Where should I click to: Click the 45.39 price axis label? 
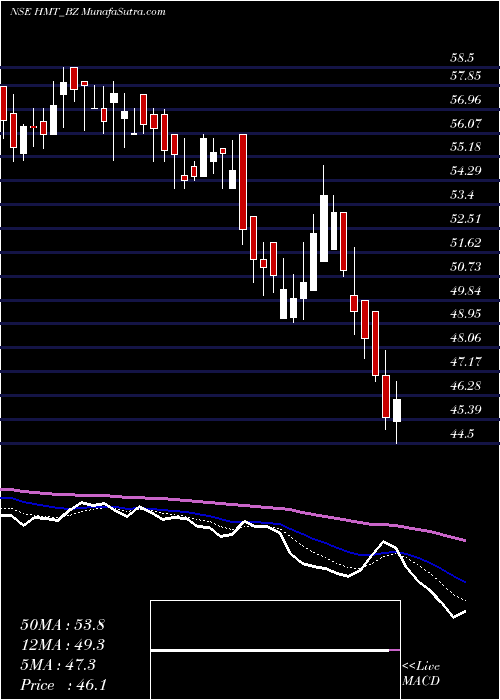[465, 410]
